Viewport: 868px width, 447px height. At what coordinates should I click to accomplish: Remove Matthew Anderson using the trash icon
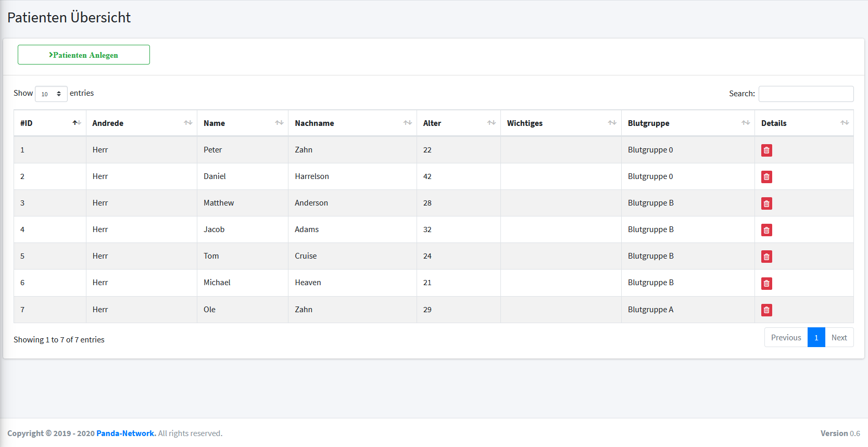[766, 203]
